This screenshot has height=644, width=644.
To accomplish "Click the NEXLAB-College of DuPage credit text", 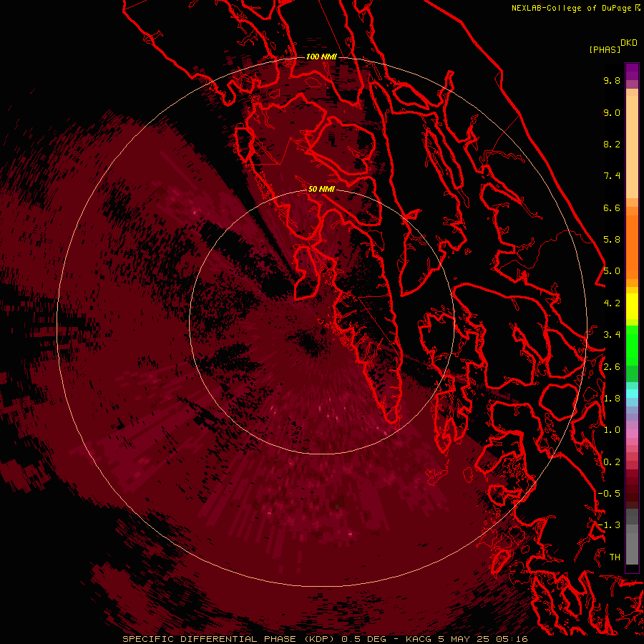I will coord(572,8).
